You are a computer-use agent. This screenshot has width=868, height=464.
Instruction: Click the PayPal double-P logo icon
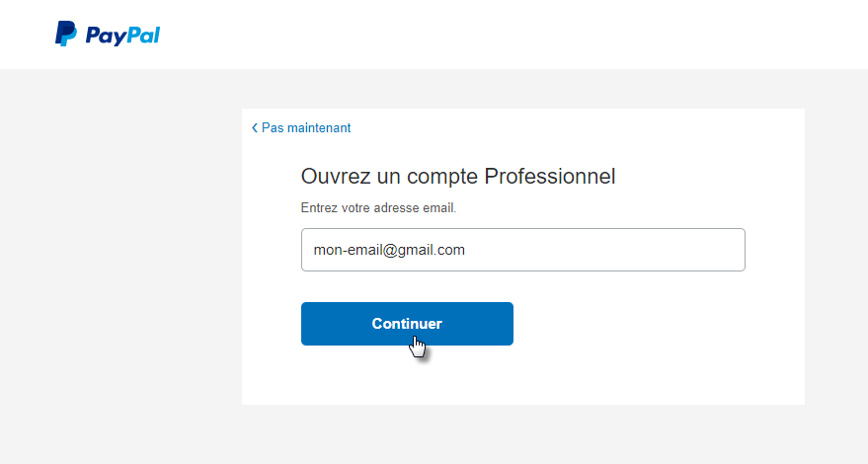pos(65,35)
